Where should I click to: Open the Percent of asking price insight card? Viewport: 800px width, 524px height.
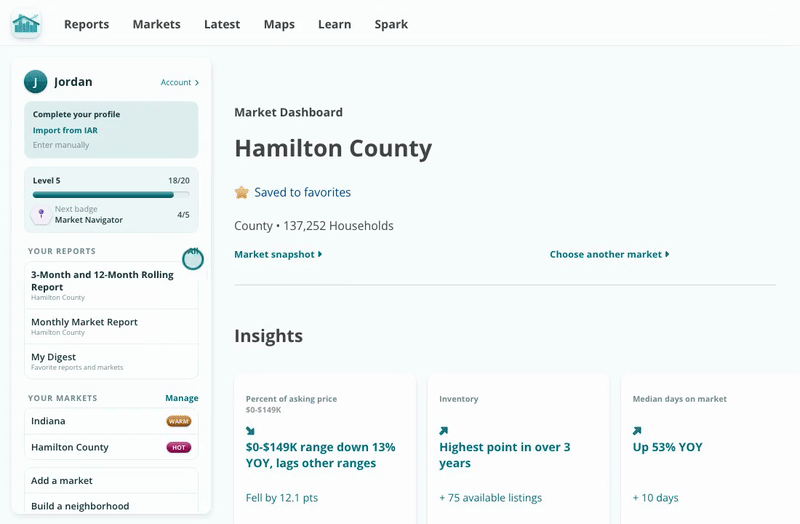click(x=325, y=449)
